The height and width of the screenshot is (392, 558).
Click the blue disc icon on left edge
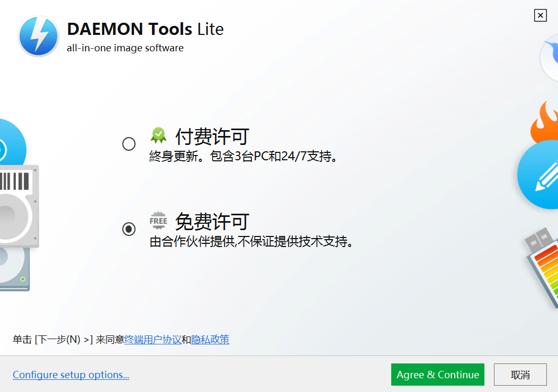coord(10,142)
